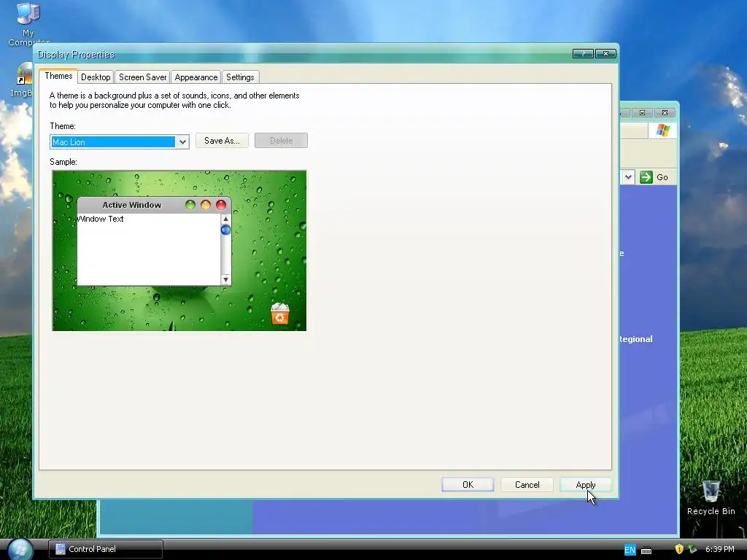Switch to the Themes tab
Image resolution: width=747 pixels, height=560 pixels.
(x=58, y=76)
